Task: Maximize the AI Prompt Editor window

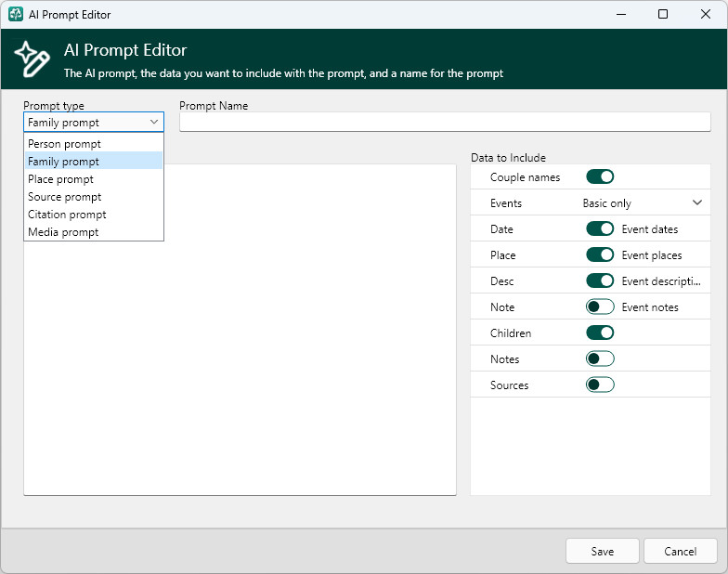Action: pos(663,15)
